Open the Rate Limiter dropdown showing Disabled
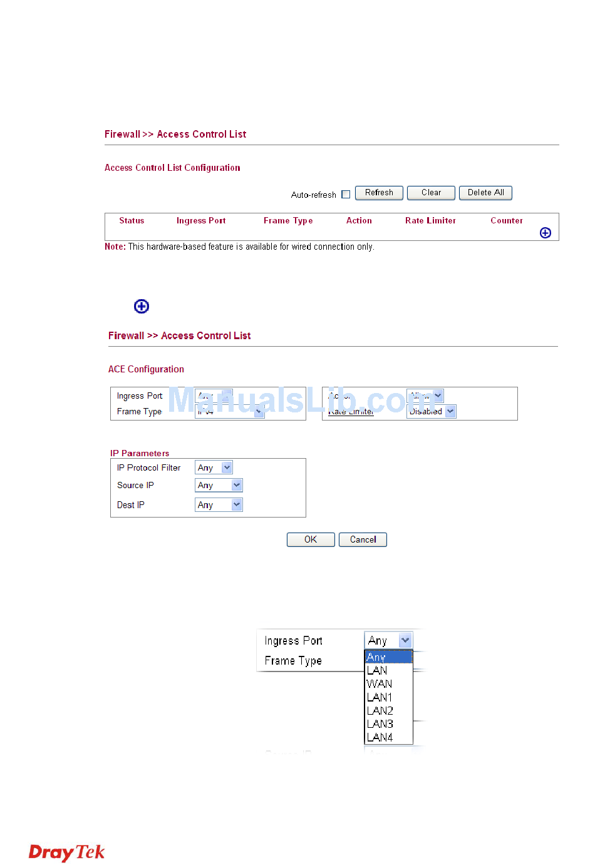The width and height of the screenshot is (595, 868). click(x=431, y=411)
